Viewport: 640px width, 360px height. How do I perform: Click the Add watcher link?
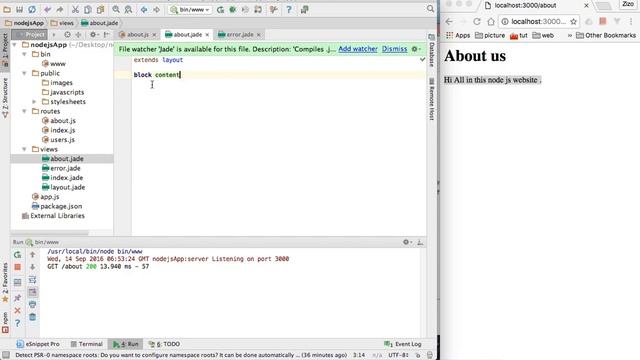[x=358, y=49]
